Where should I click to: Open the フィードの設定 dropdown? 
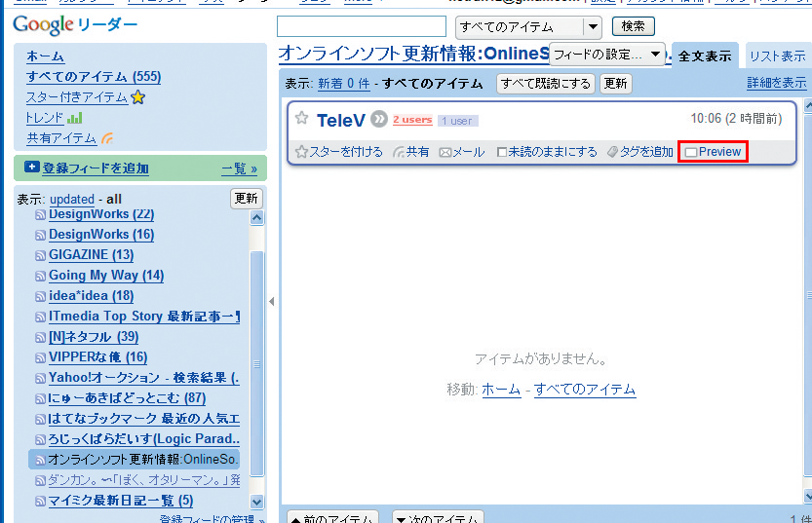coord(607,55)
